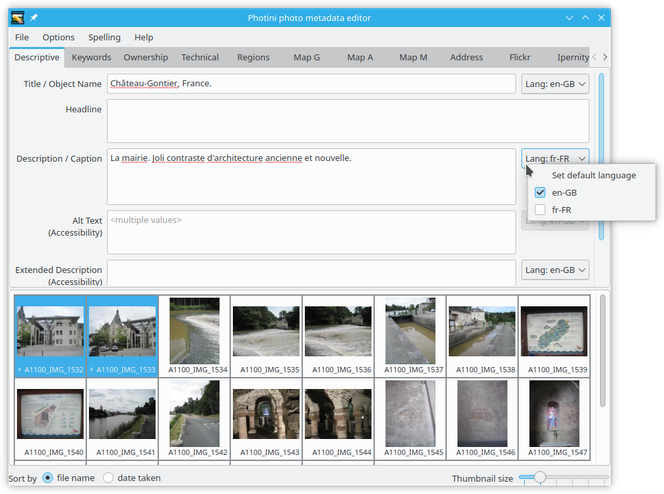Open the Help menu
Image resolution: width=664 pixels, height=494 pixels.
pos(144,37)
